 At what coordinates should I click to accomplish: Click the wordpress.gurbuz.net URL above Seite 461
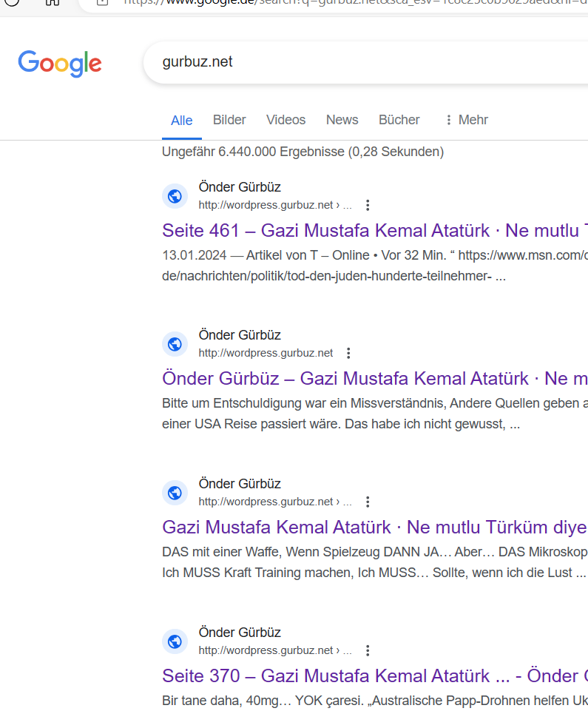pos(274,205)
